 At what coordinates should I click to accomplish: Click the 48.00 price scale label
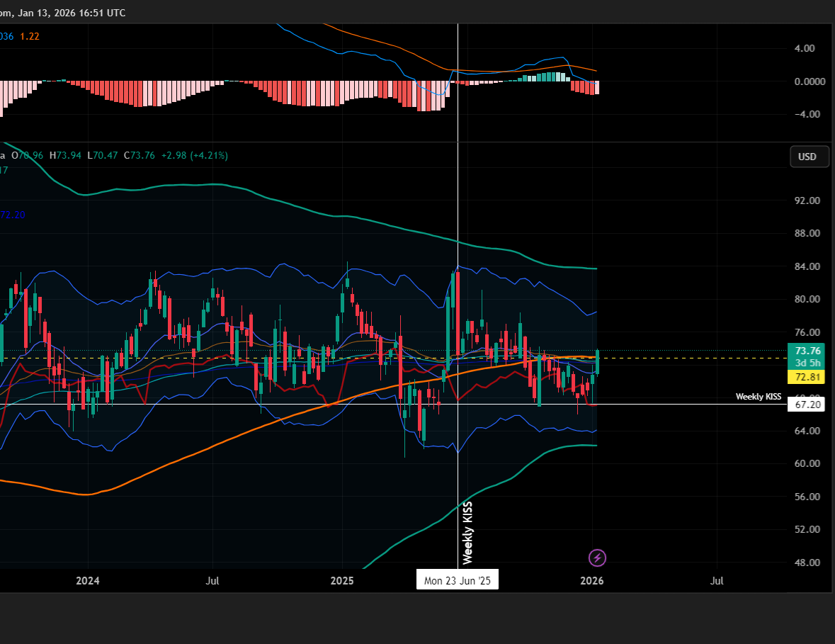pyautogui.click(x=807, y=563)
